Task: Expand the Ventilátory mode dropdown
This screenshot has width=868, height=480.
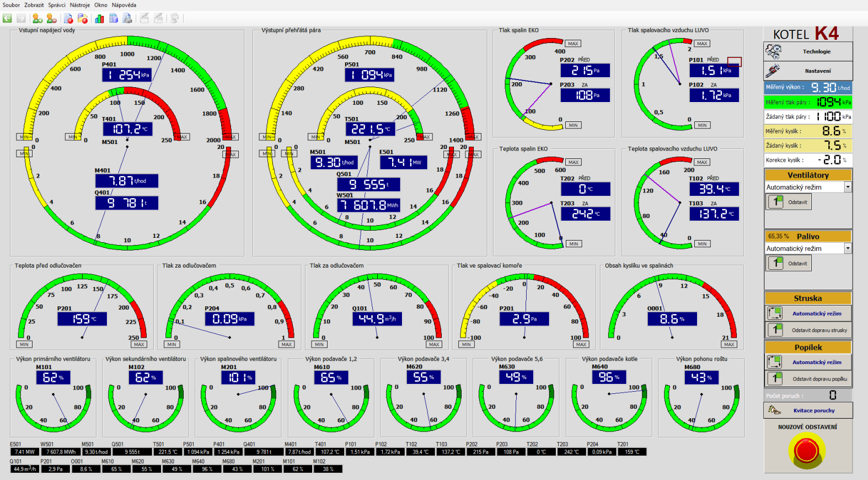Action: tap(848, 188)
